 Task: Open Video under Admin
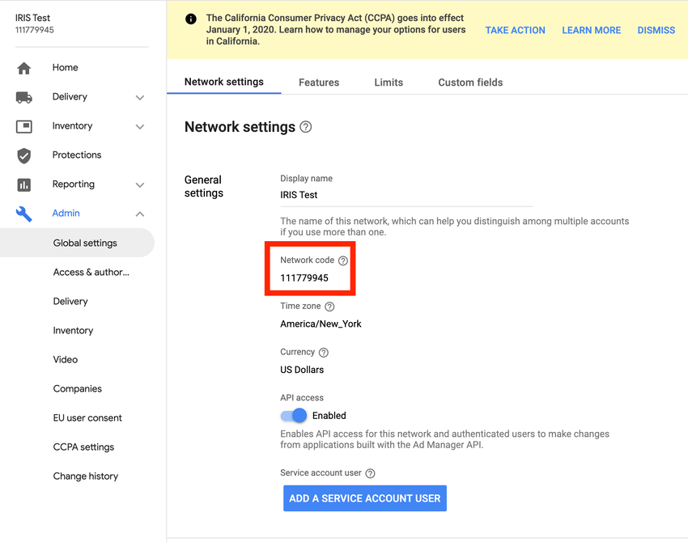click(65, 359)
